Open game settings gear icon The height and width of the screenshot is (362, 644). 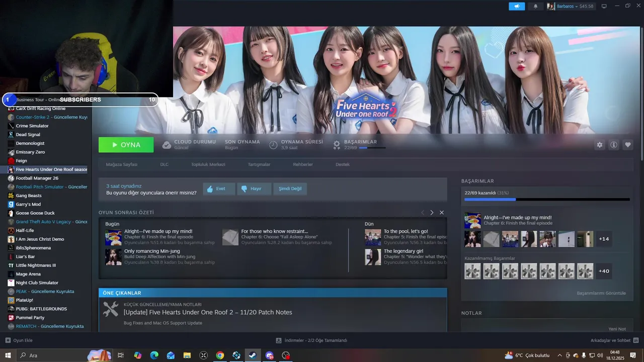[x=599, y=145]
